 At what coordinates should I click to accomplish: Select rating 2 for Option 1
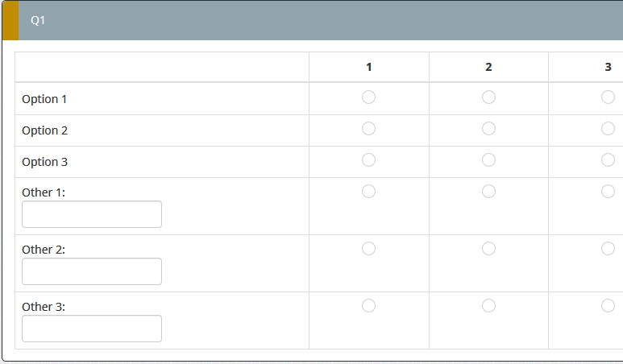(488, 97)
